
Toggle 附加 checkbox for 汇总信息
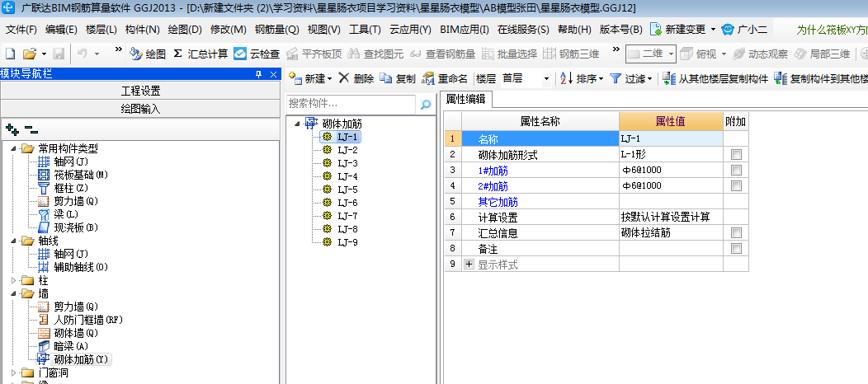736,232
